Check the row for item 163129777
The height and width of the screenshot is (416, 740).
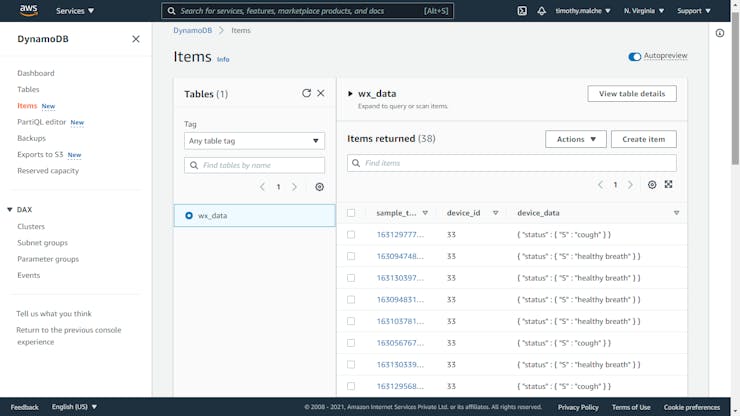click(x=351, y=235)
